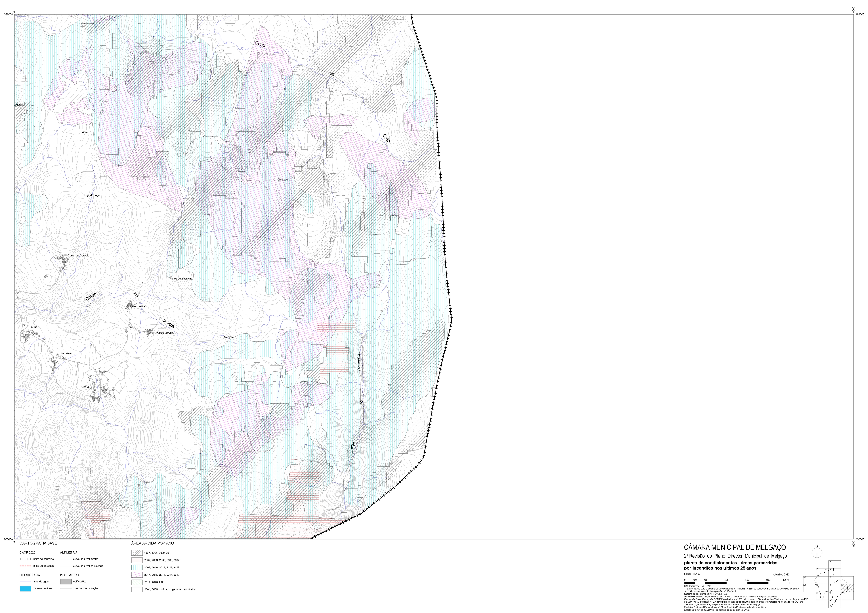Click the 'curva de nível secundária' legend label
The width and height of the screenshot is (868, 613).
pos(88,566)
